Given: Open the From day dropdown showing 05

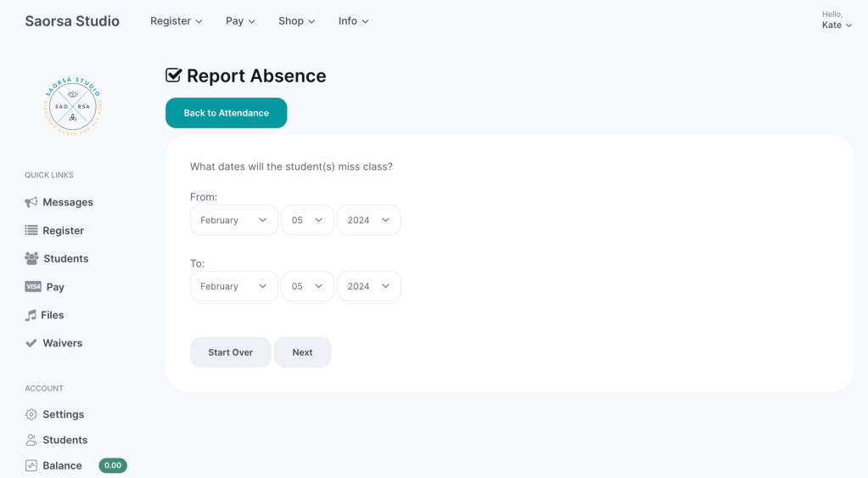Looking at the screenshot, I should tap(307, 220).
